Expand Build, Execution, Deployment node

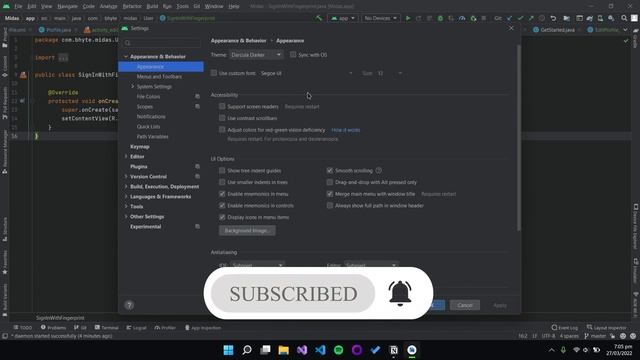[x=126, y=186]
